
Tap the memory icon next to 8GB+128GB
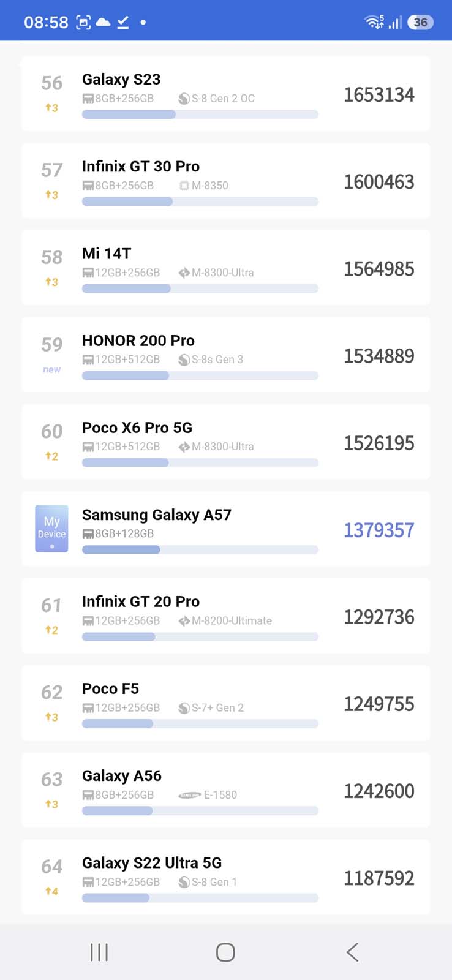coord(88,533)
